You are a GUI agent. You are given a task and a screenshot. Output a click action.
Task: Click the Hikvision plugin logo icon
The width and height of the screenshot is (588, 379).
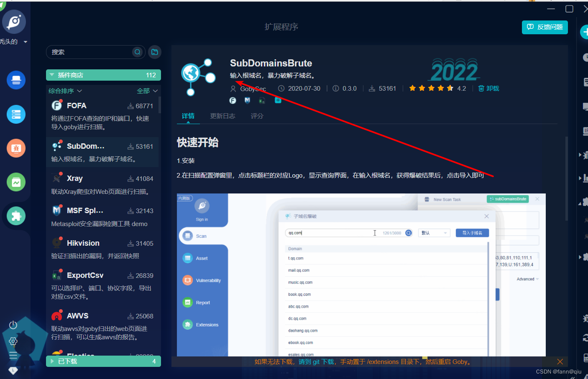click(56, 243)
